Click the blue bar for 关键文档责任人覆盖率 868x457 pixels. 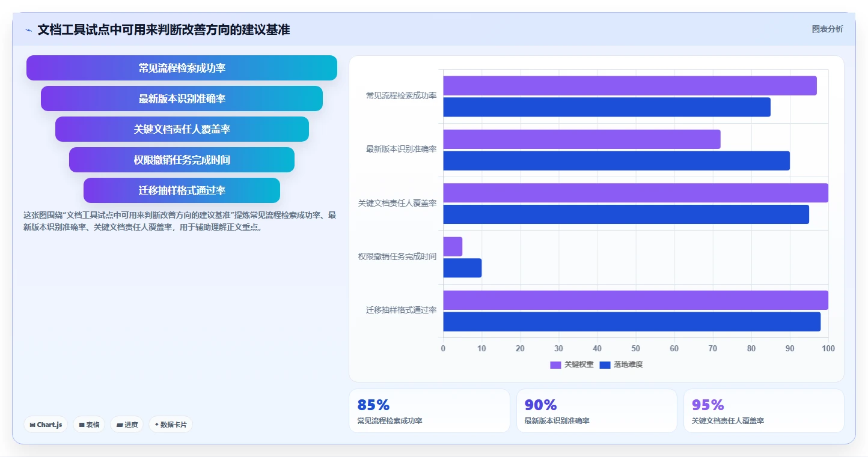click(x=626, y=214)
